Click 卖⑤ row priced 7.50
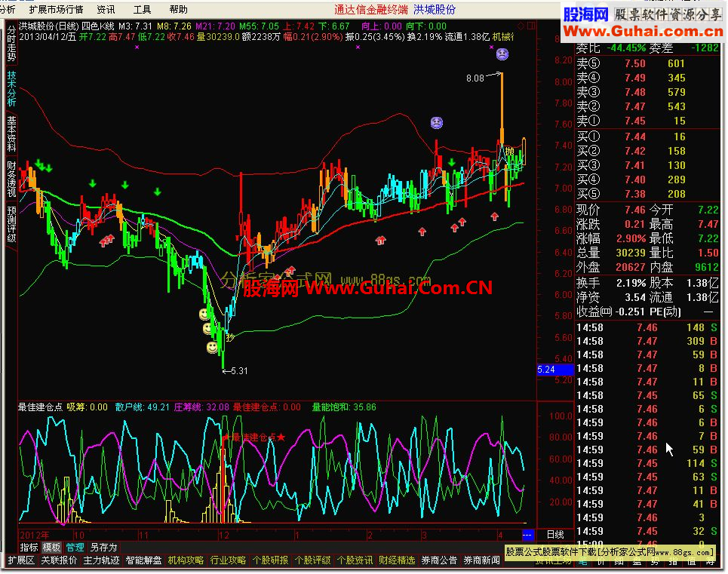728x574 pixels. (648, 63)
